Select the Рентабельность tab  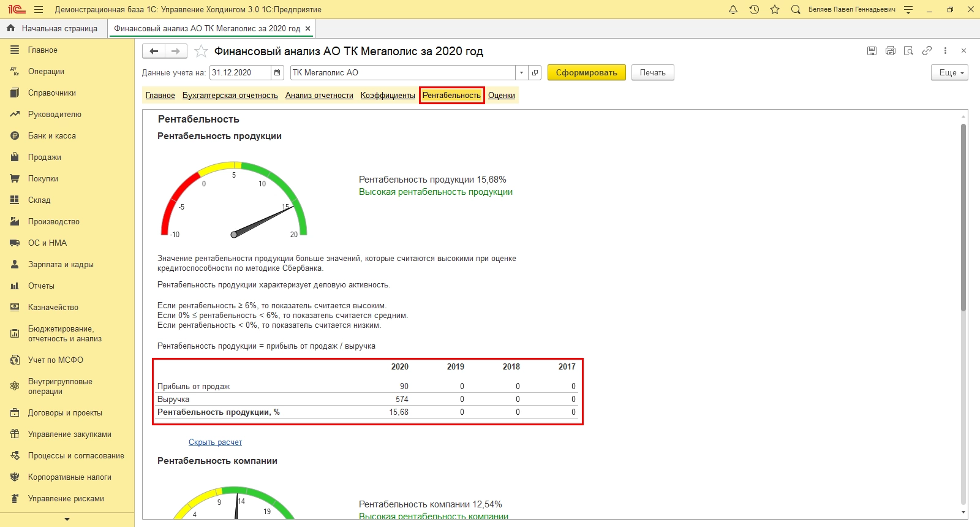tap(452, 96)
